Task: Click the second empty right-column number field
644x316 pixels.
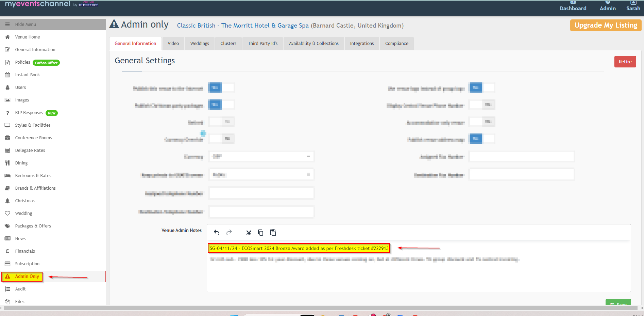Action: click(x=522, y=175)
